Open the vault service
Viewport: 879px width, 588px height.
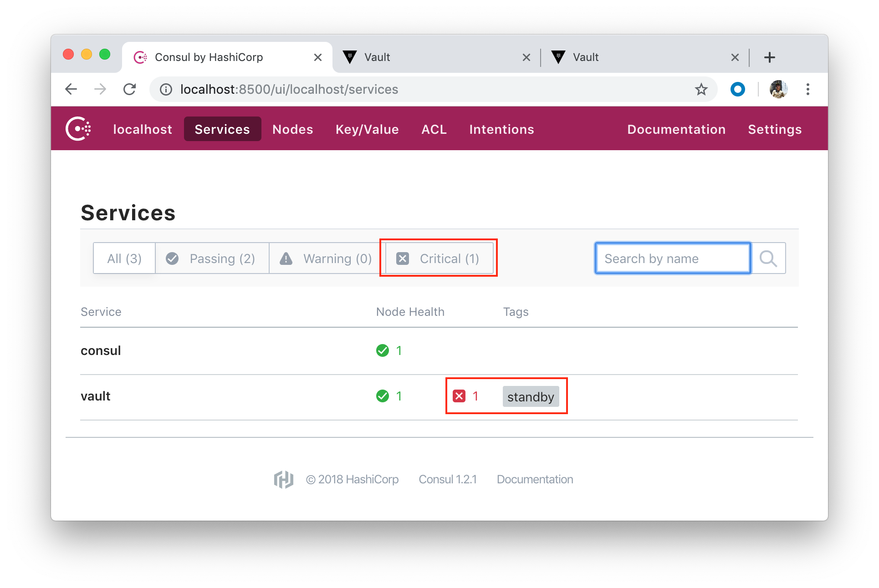[95, 396]
